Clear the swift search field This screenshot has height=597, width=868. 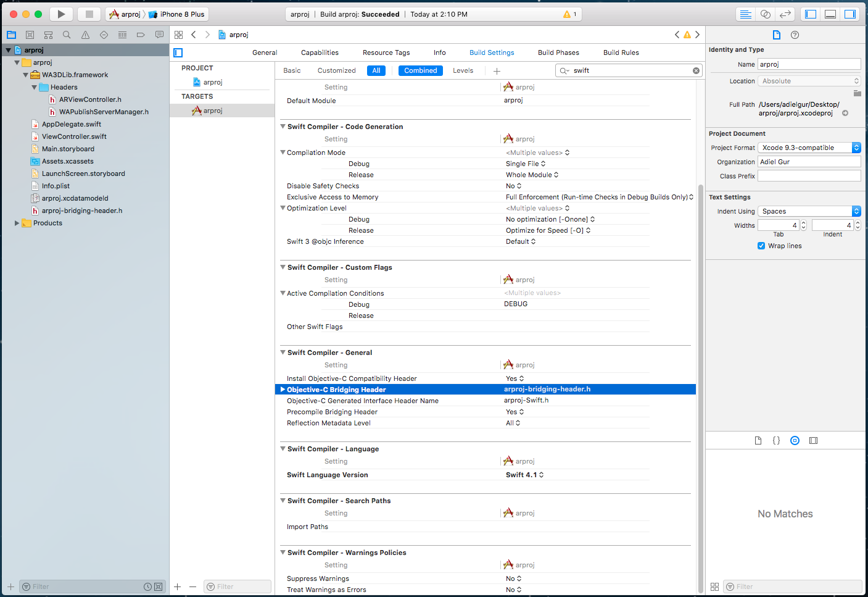click(x=696, y=71)
